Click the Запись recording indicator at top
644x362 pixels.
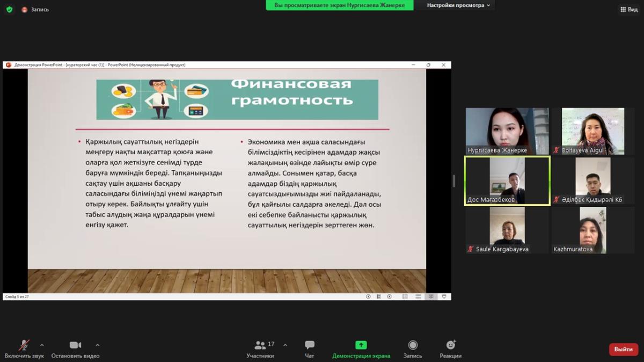(x=35, y=9)
